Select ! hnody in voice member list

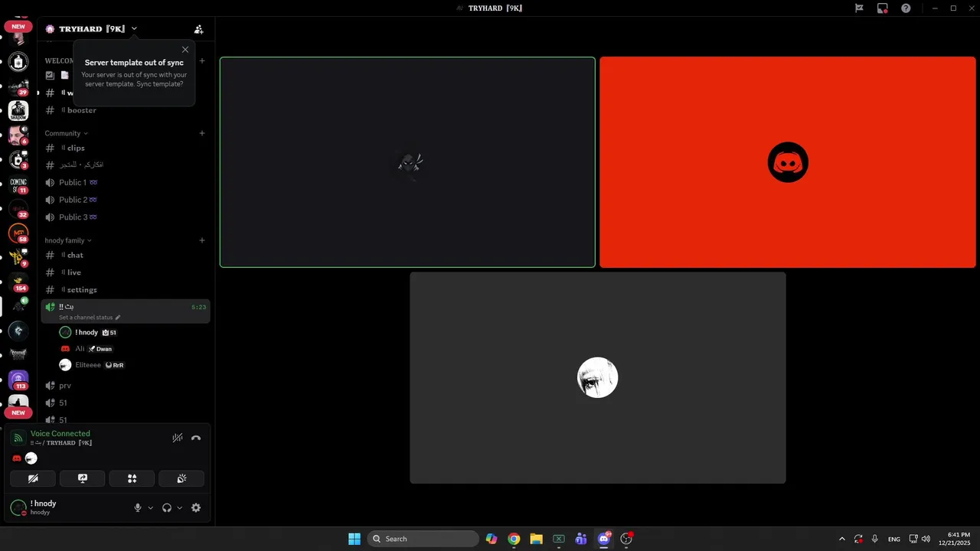[132, 332]
